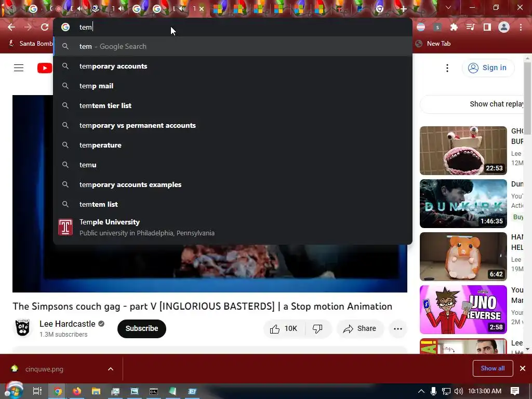
Task: Open the Command Prompt taskbar icon
Action: point(153,391)
